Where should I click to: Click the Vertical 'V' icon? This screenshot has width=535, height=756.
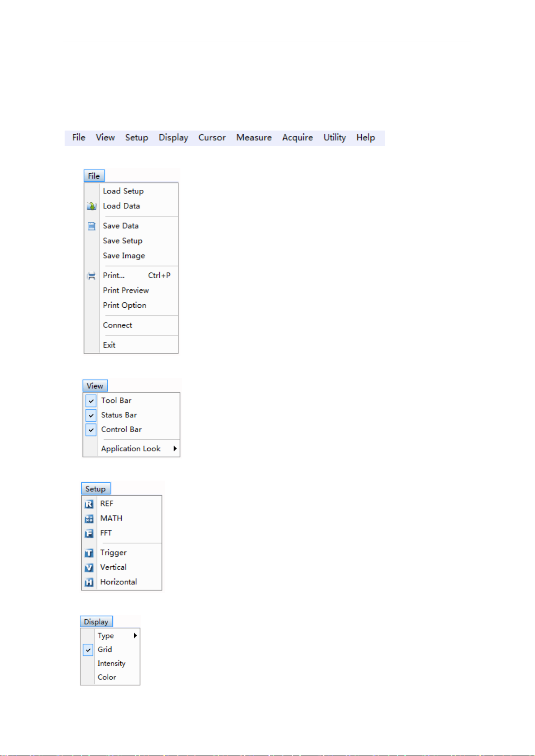pos(89,568)
